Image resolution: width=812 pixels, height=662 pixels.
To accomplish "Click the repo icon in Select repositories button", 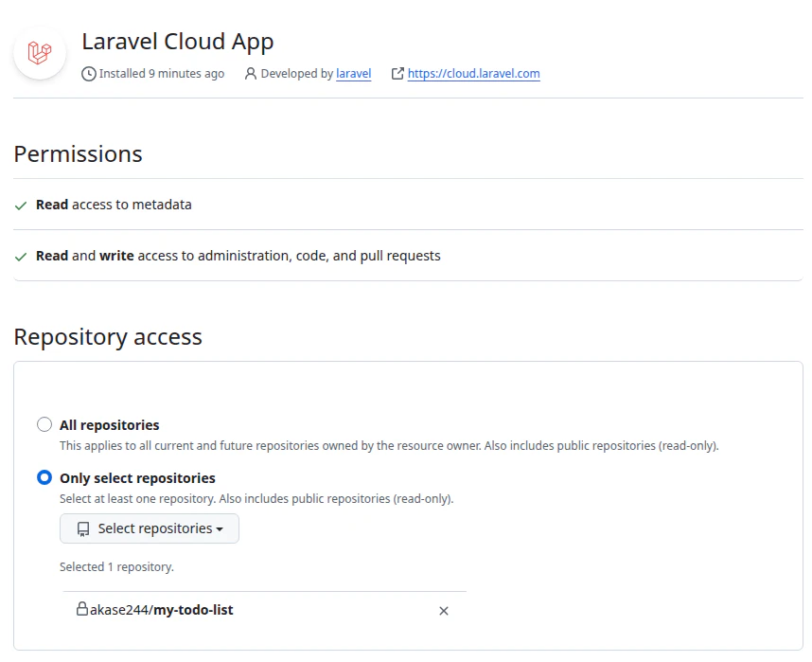I will 83,528.
